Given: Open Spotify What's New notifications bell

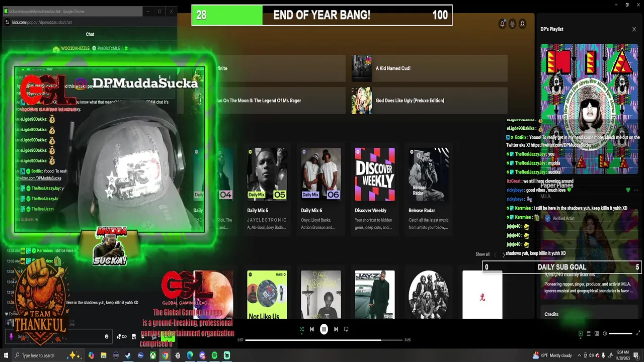Looking at the screenshot, I should [x=502, y=24].
